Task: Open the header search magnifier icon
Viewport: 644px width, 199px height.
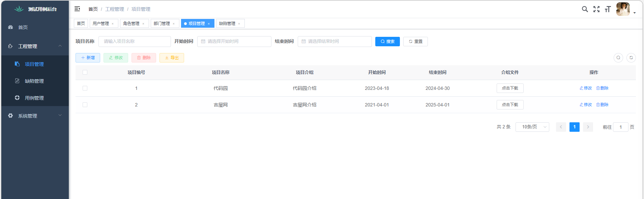Action: coord(585,9)
